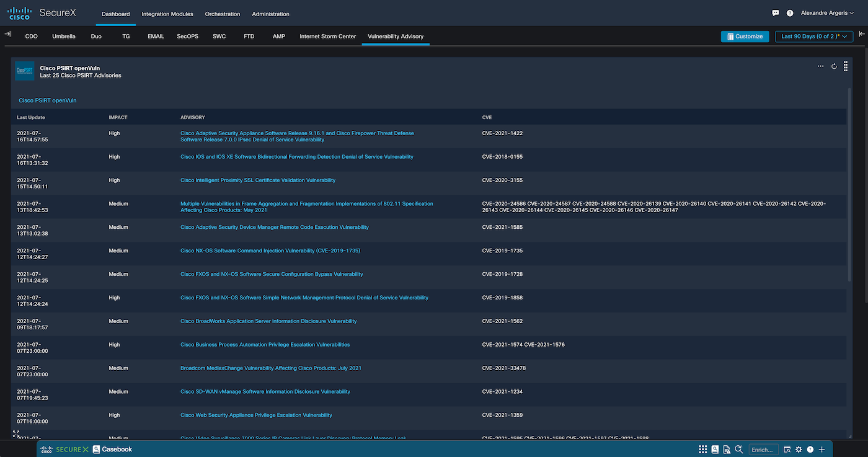Switch to the SecOPS dashboard tab
868x457 pixels.
(x=188, y=37)
